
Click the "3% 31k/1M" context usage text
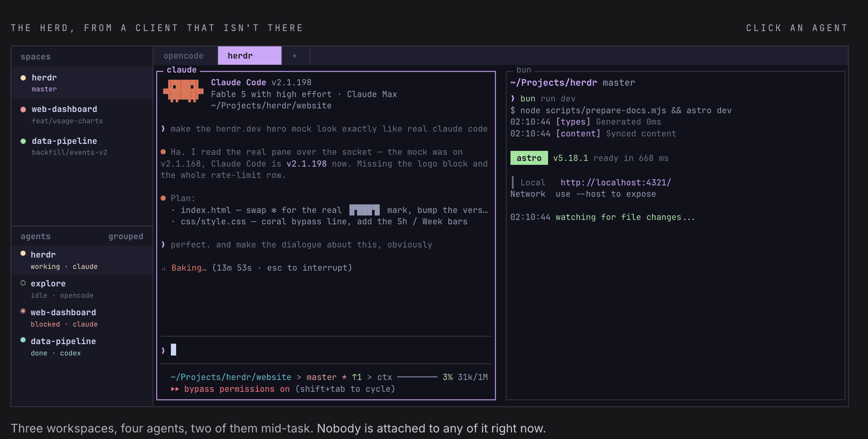pos(465,377)
